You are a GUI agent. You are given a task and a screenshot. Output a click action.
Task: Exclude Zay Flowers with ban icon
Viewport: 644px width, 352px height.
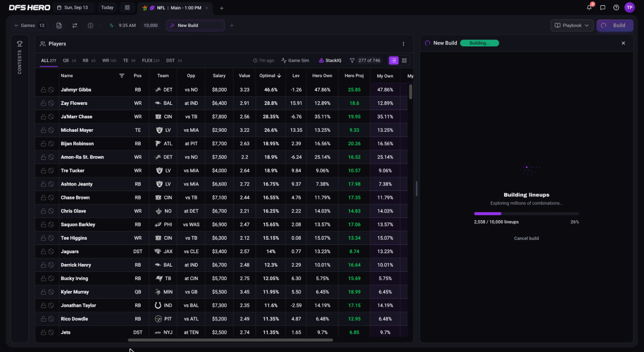point(51,103)
